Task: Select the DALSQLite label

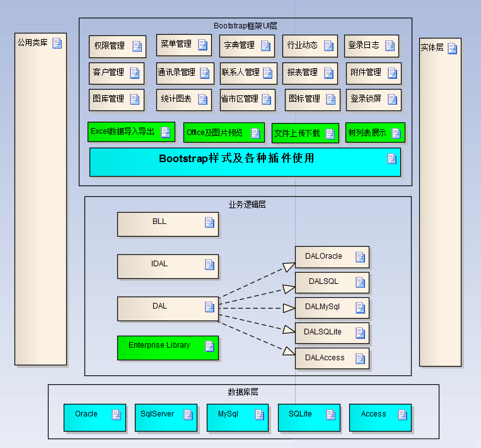Action: point(322,332)
